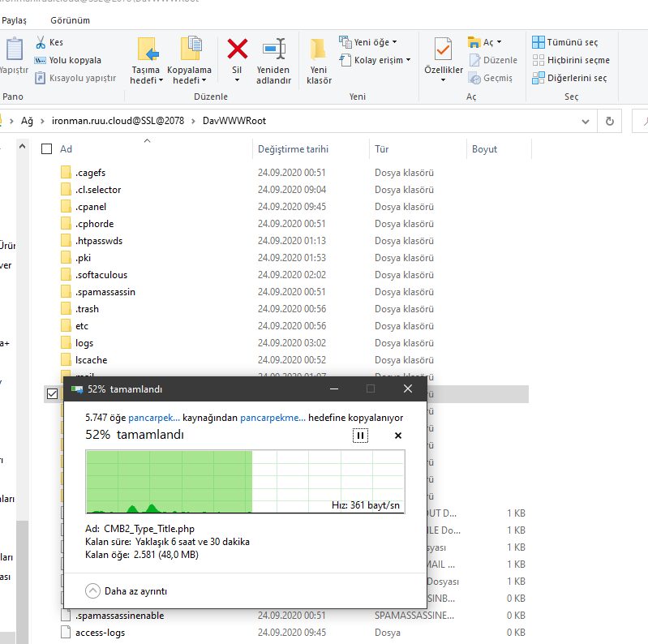Click the Yapıştır clipboard icon
648x644 pixels.
14,49
